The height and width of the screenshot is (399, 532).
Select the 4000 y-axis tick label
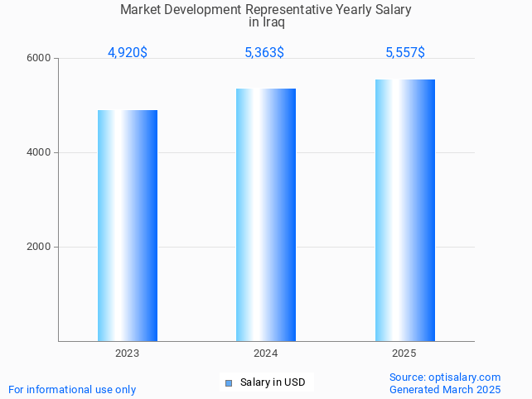pyautogui.click(x=39, y=153)
